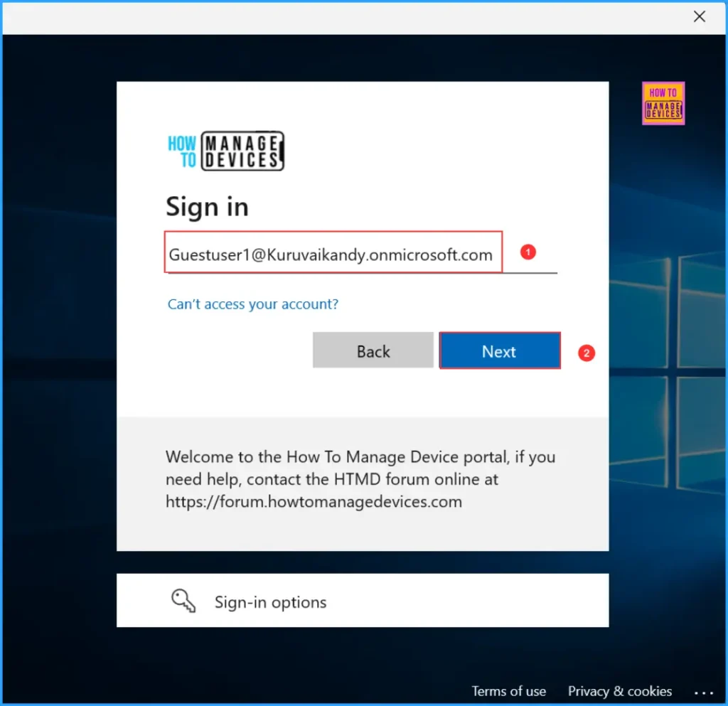Select the email address input field

click(333, 252)
